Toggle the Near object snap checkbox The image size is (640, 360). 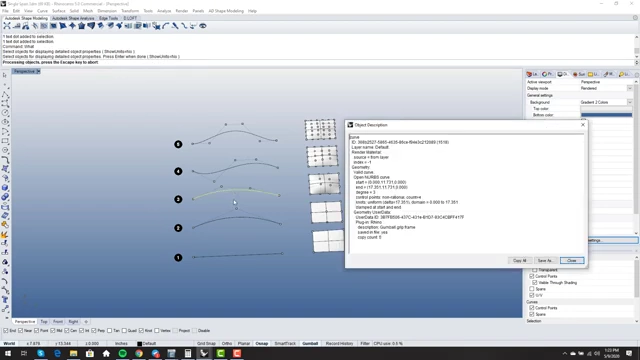coord(20,331)
